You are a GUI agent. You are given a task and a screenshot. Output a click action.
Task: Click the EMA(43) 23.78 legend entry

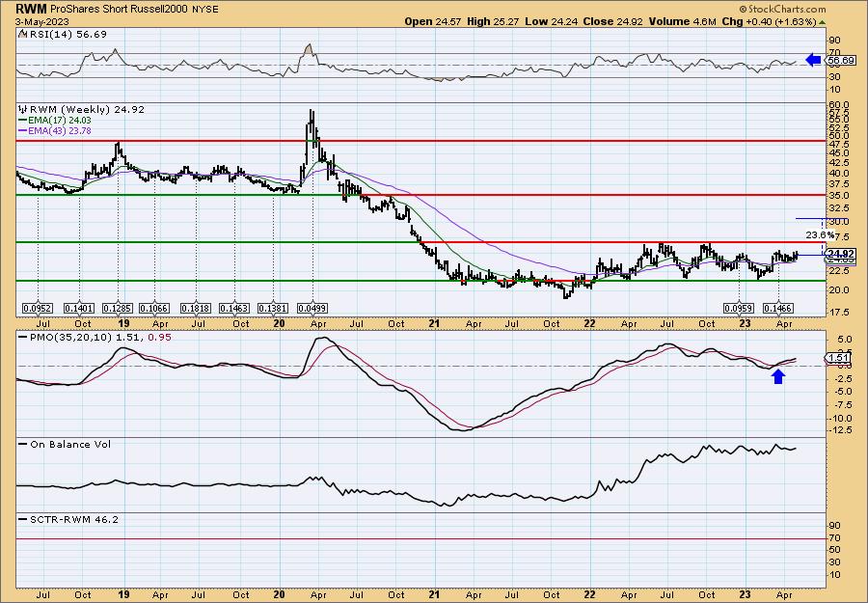click(55, 131)
